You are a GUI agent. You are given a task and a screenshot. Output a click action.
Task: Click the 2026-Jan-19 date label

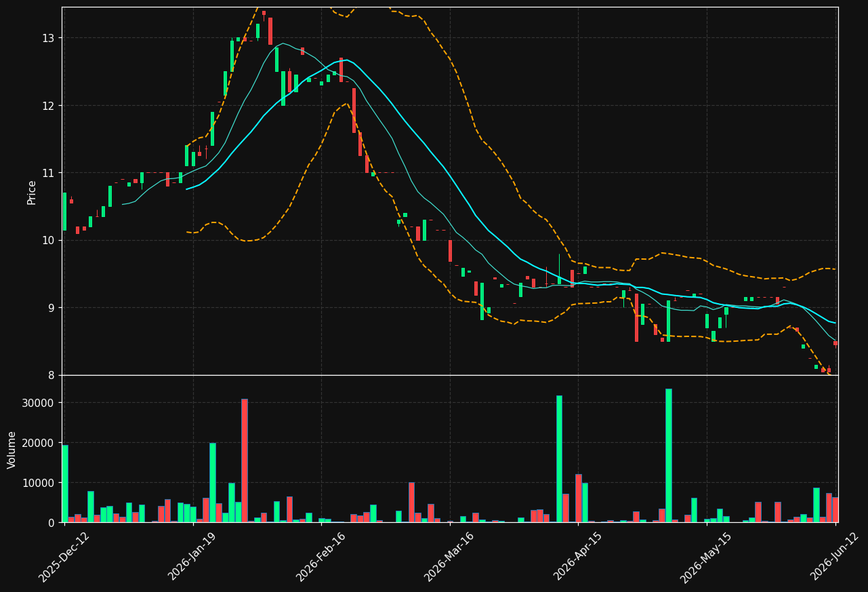193,557
